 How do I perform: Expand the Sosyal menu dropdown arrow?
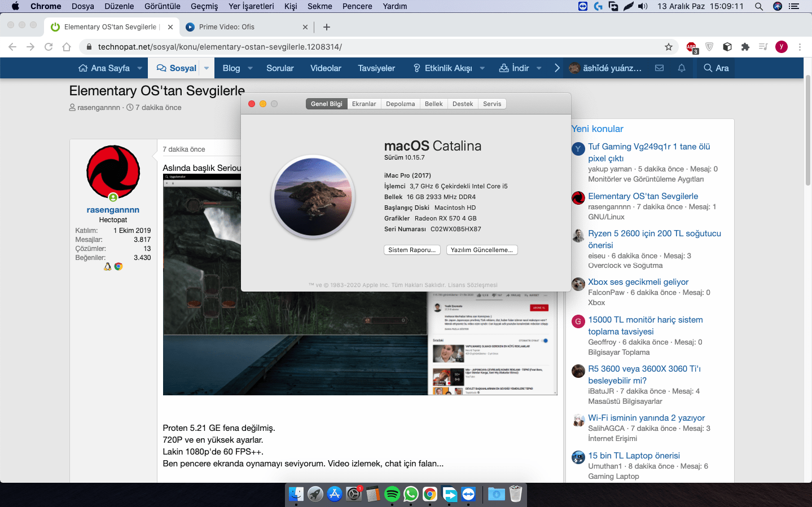click(x=207, y=68)
